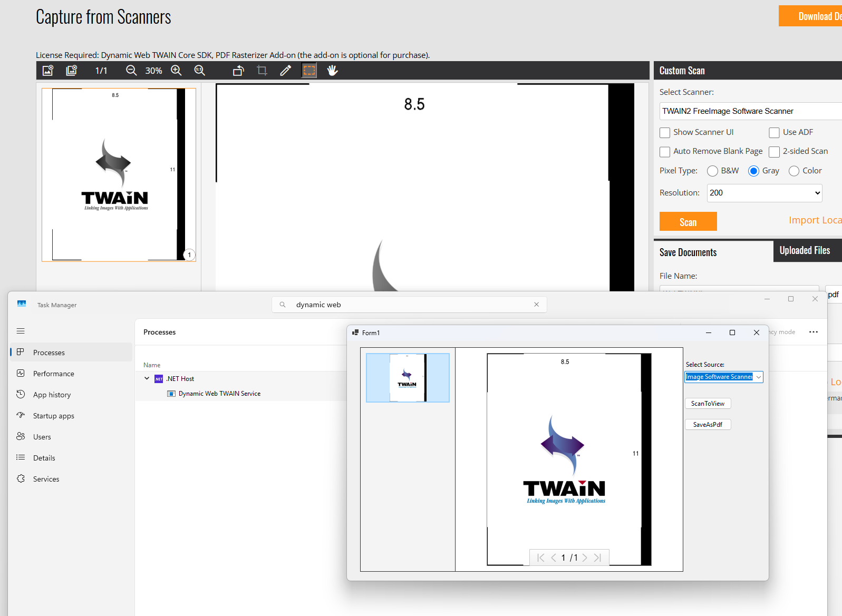The width and height of the screenshot is (842, 616).
Task: Click the Import Local link
Action: [x=815, y=220]
